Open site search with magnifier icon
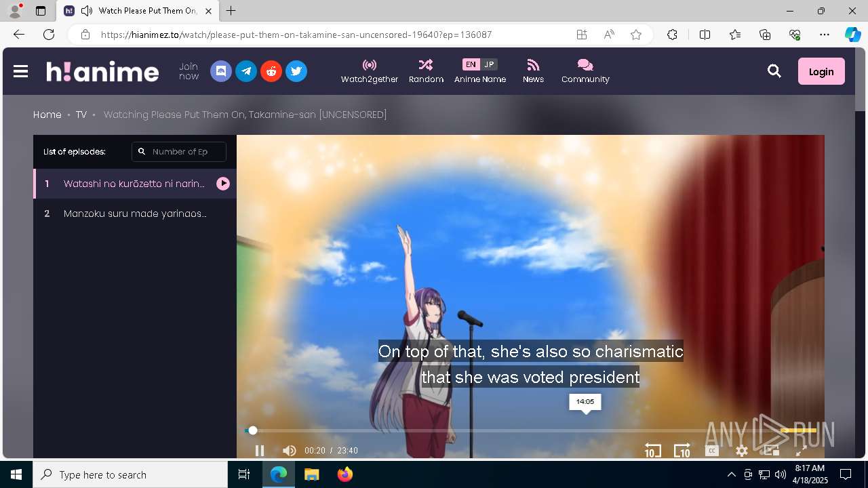The height and width of the screenshot is (488, 868). (774, 71)
